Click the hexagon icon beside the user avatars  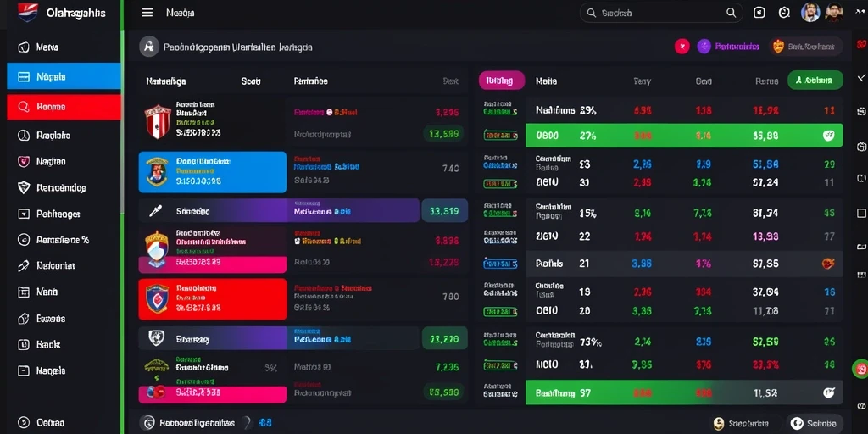[784, 13]
